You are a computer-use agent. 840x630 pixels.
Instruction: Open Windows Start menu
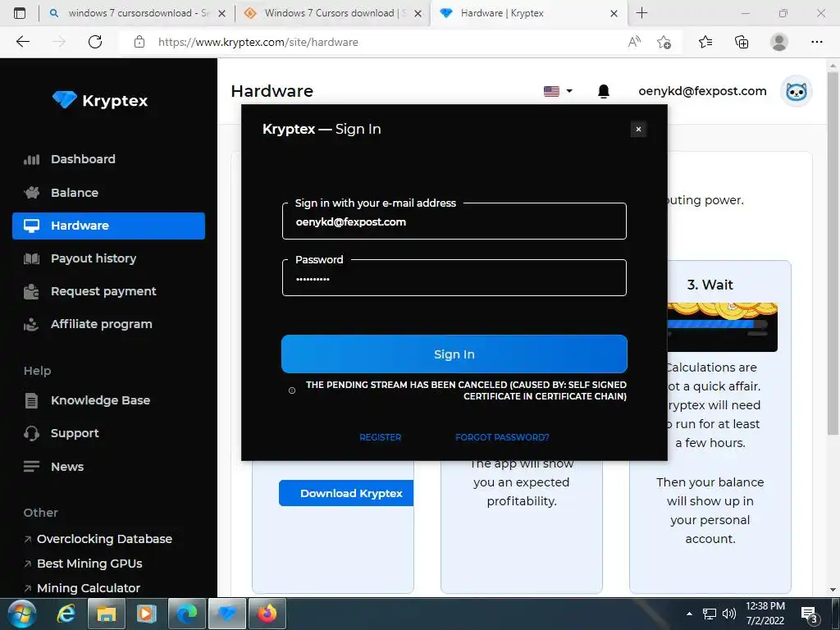22,614
